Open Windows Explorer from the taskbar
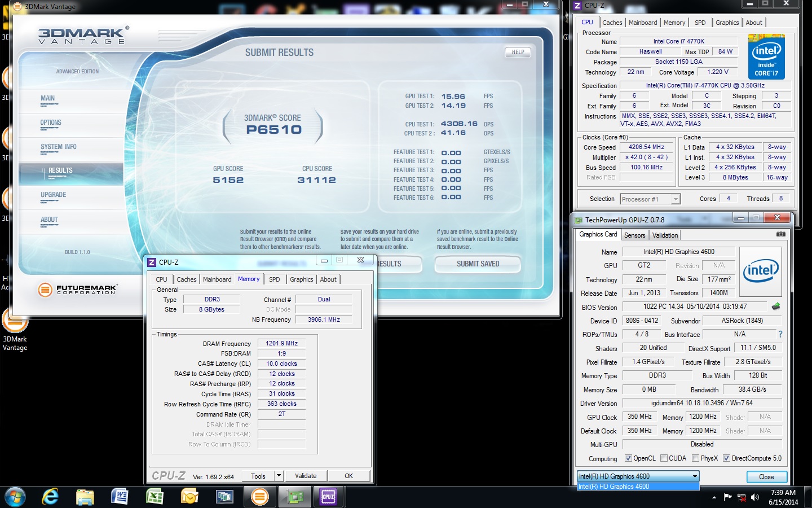The height and width of the screenshot is (508, 812). (x=85, y=497)
